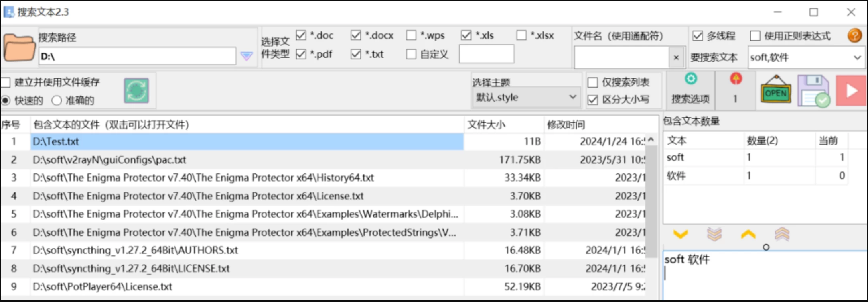Click the folder icon to browse search path
868x302 pixels.
[19, 48]
